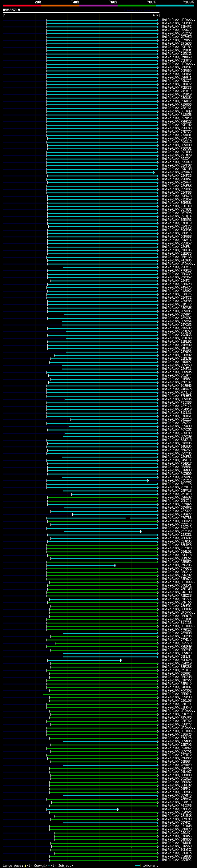Select the UniRef100_B0L628 hit label

pyautogui.click(x=177, y=660)
